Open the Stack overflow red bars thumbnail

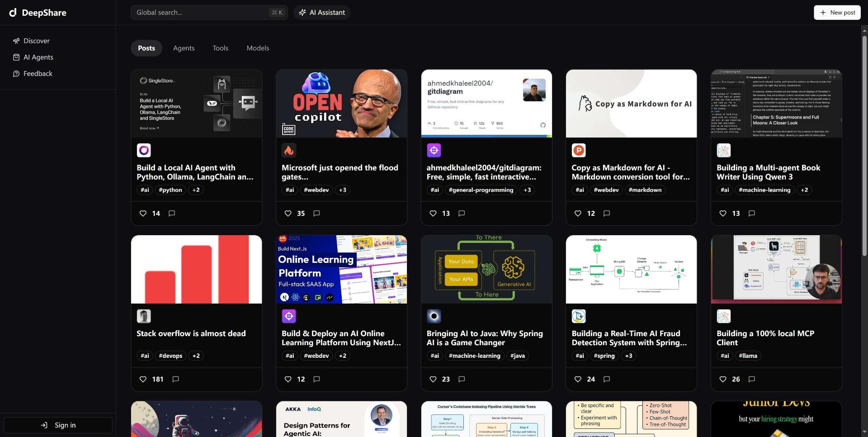(x=197, y=269)
